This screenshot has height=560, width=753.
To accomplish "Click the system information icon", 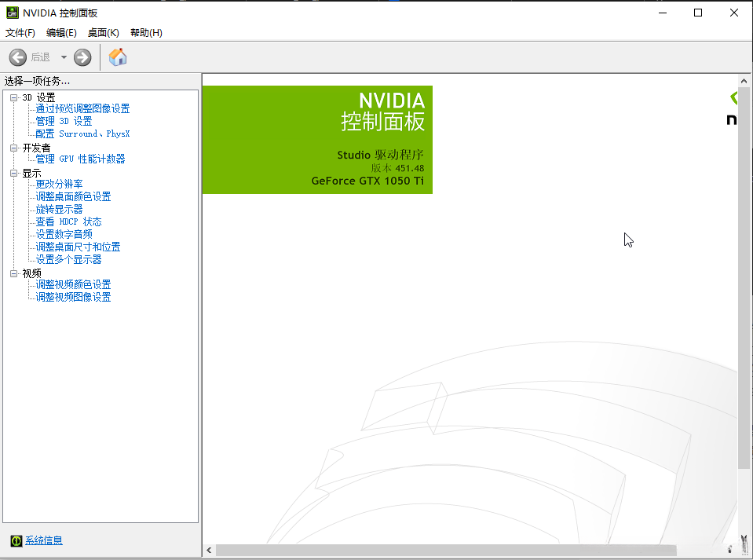I will coord(16,541).
